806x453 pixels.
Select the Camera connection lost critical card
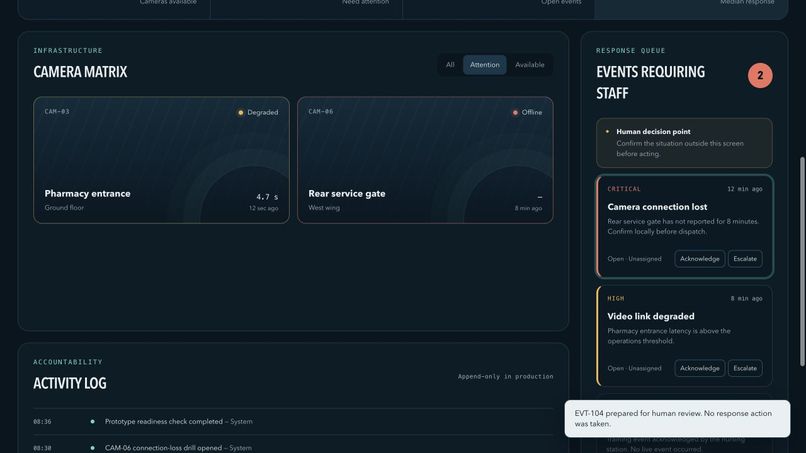(684, 227)
